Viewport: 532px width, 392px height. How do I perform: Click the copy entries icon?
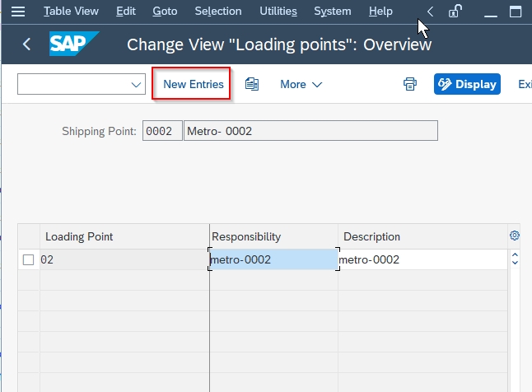252,84
